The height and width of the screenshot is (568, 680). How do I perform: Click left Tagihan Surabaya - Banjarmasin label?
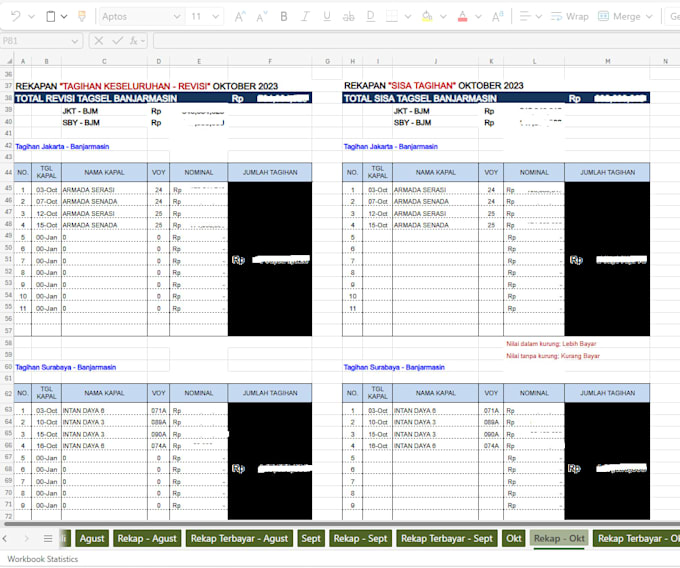(65, 367)
